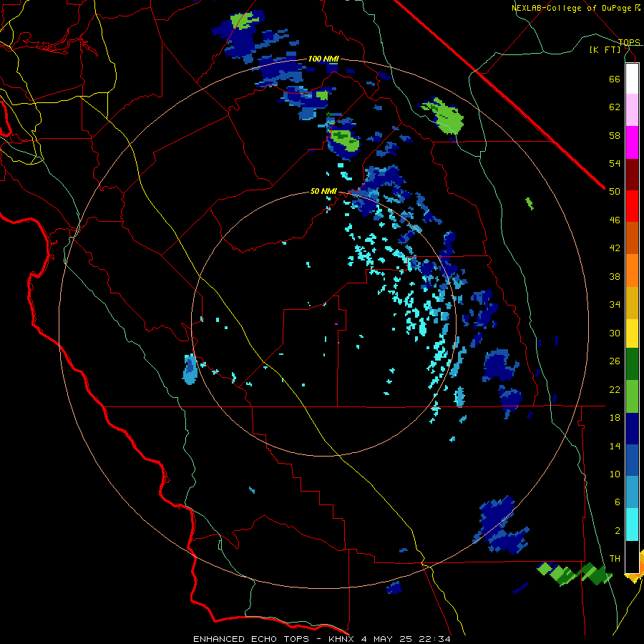Click the legend value 26
This screenshot has width=644, height=644.
click(615, 361)
